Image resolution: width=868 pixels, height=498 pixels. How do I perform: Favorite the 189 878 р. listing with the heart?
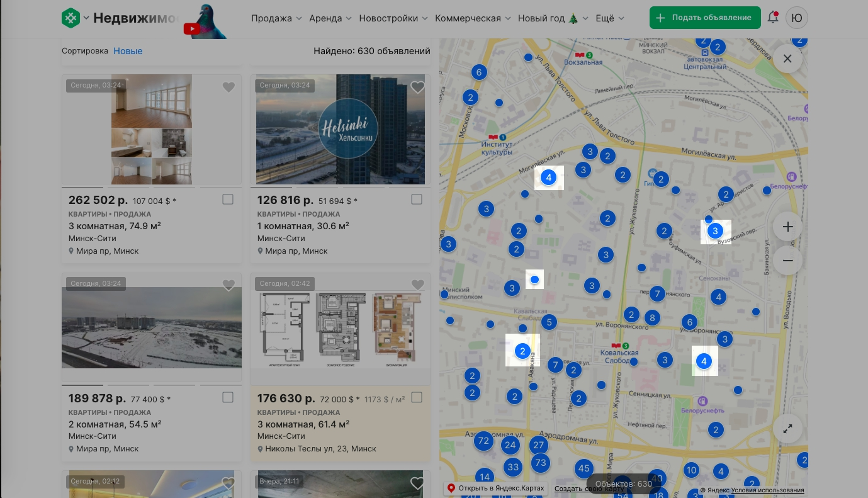(x=228, y=286)
